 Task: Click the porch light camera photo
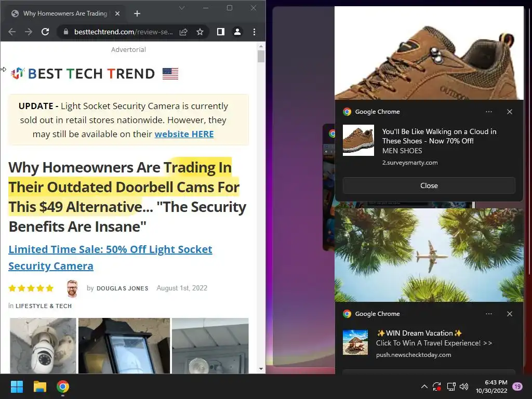point(210,345)
